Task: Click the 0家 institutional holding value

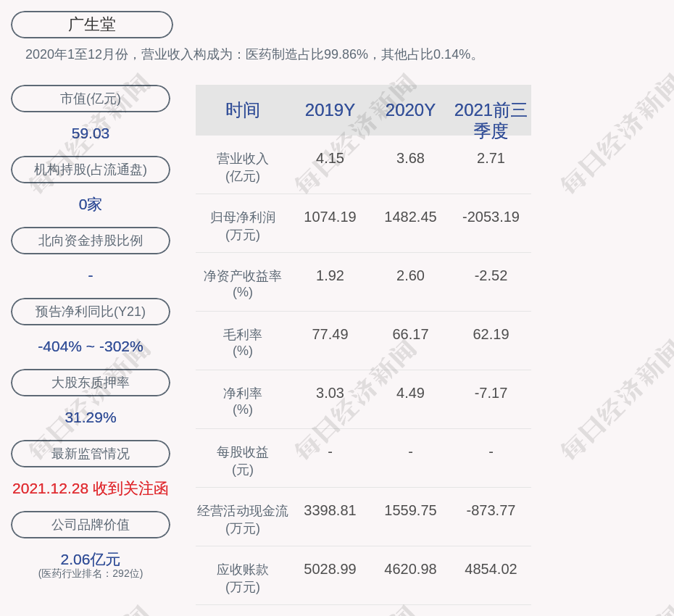Action: coord(91,204)
